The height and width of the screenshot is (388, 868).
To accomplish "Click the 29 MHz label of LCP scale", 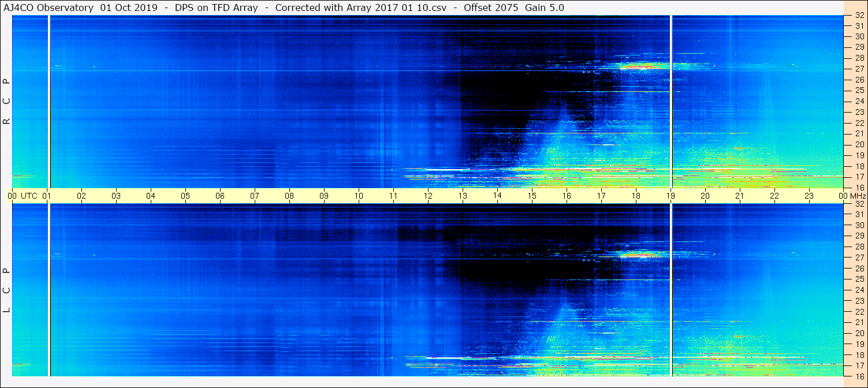I will [x=859, y=236].
